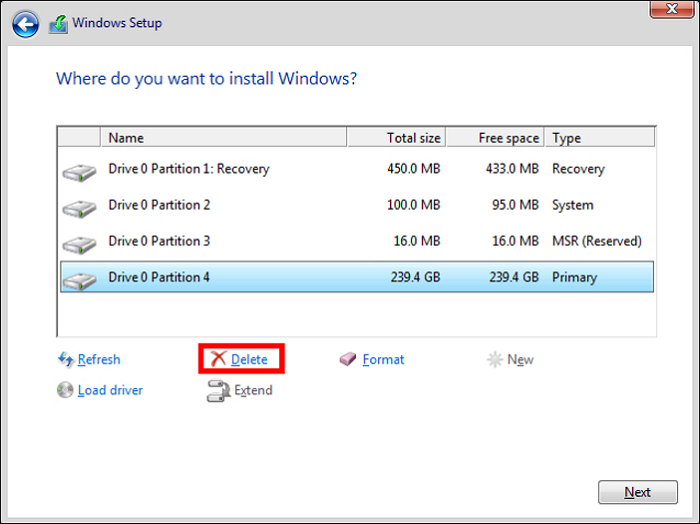
Task: Click the Recovery type cell
Action: [x=578, y=169]
